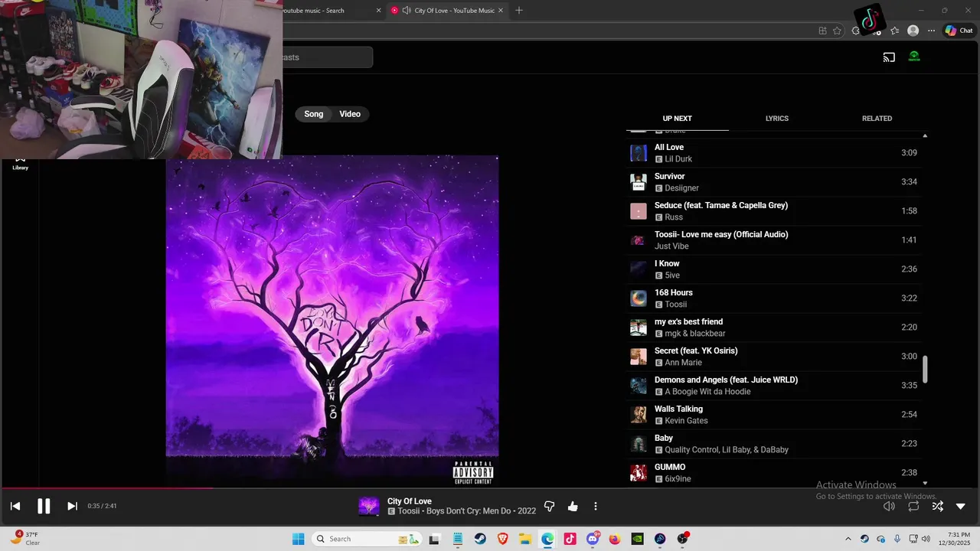Collapse the player page with down arrow
The height and width of the screenshot is (551, 980).
pos(961,506)
